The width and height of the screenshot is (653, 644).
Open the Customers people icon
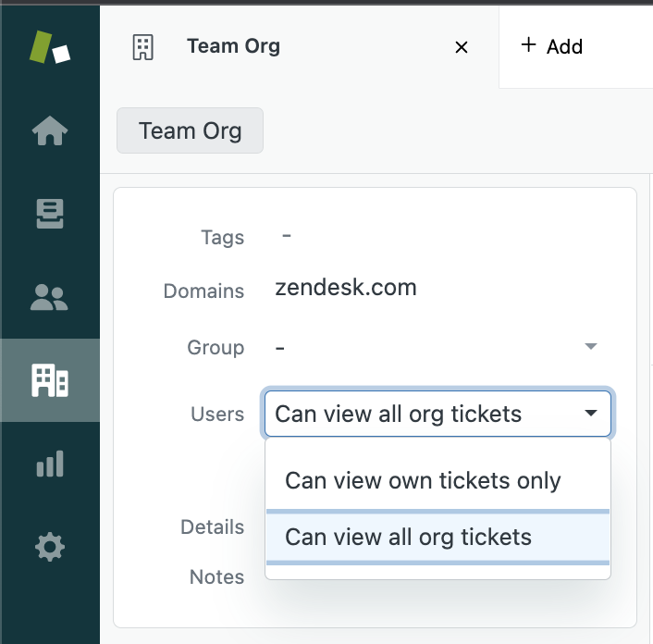coord(50,297)
